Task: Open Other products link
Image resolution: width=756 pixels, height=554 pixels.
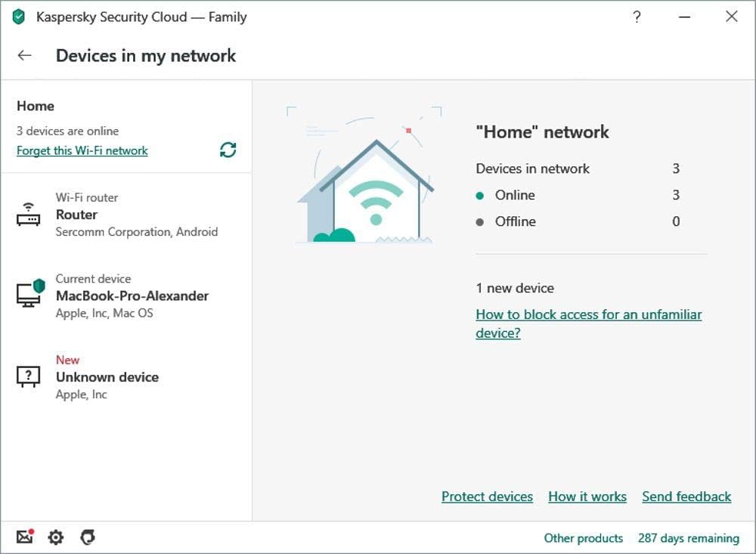Action: point(584,538)
